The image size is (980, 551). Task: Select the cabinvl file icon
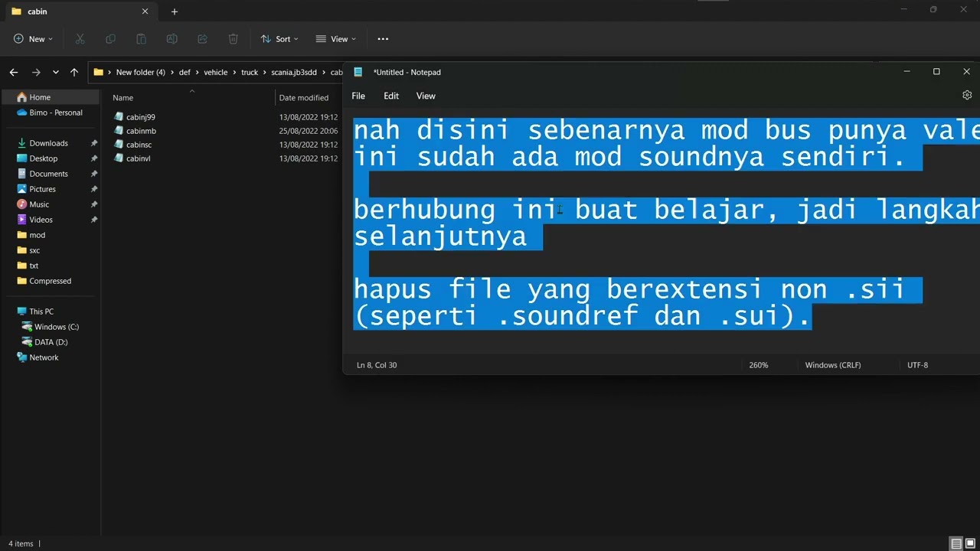[x=119, y=158]
